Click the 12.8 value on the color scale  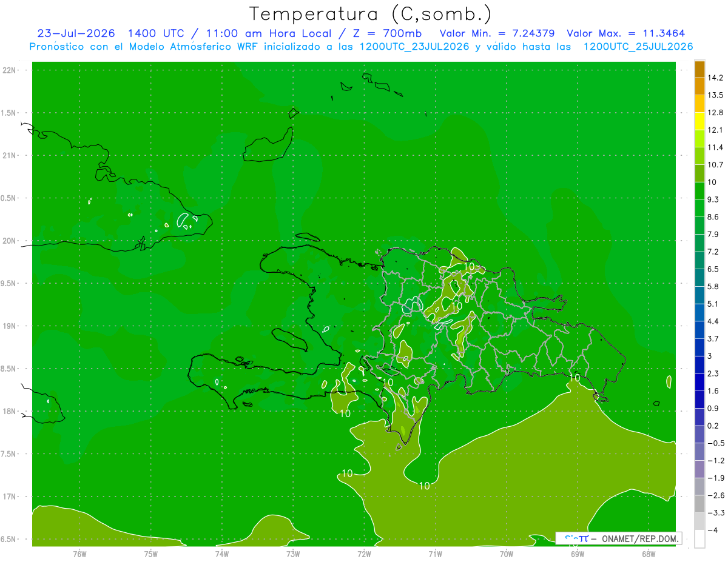click(x=716, y=113)
